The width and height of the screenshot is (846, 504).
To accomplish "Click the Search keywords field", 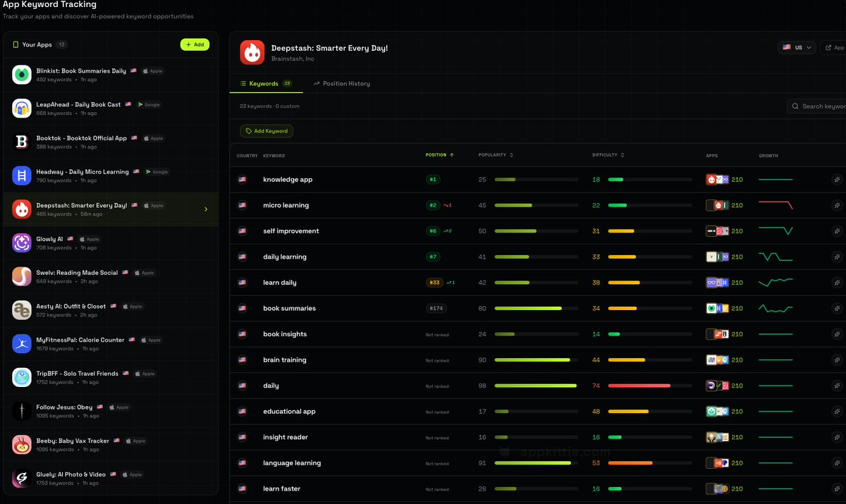I will point(817,106).
